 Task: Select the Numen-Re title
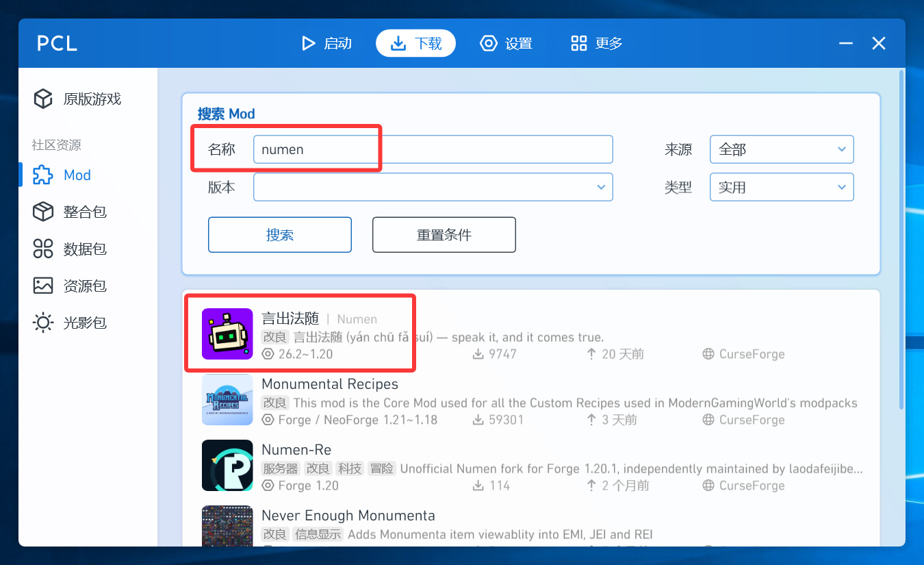coord(296,450)
